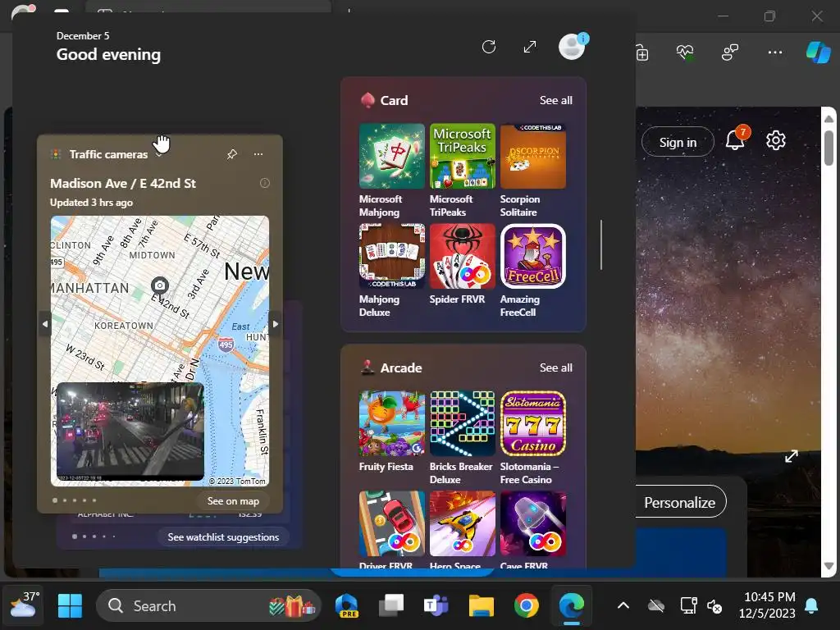840x630 pixels.
Task: Open Microsoft Mahjong game
Action: point(391,156)
